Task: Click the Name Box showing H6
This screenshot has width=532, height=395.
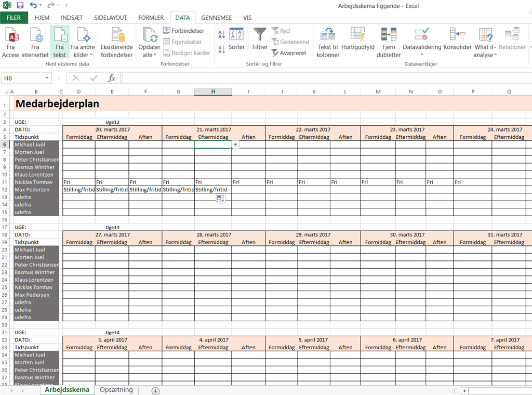Action: tap(22, 78)
